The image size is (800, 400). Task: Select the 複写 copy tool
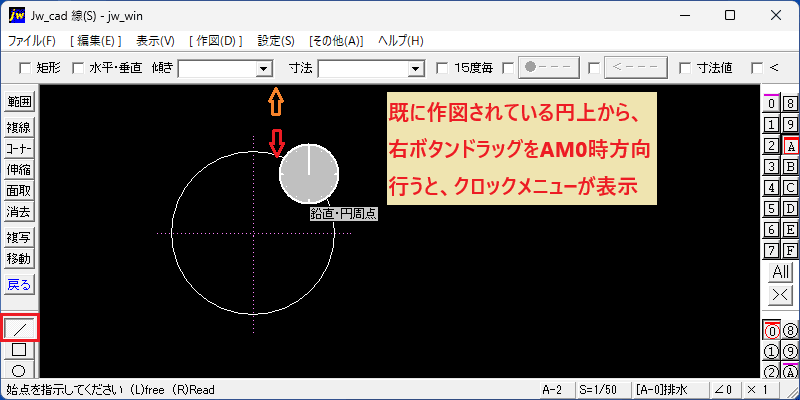19,238
